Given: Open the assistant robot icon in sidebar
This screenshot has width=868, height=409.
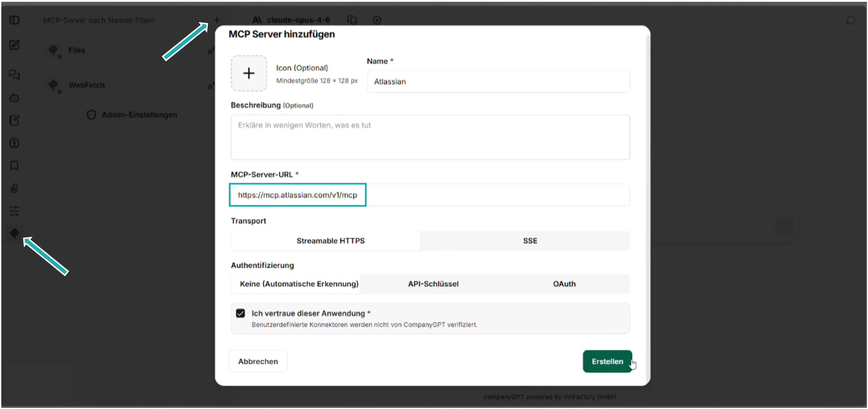Looking at the screenshot, I should click(x=14, y=98).
